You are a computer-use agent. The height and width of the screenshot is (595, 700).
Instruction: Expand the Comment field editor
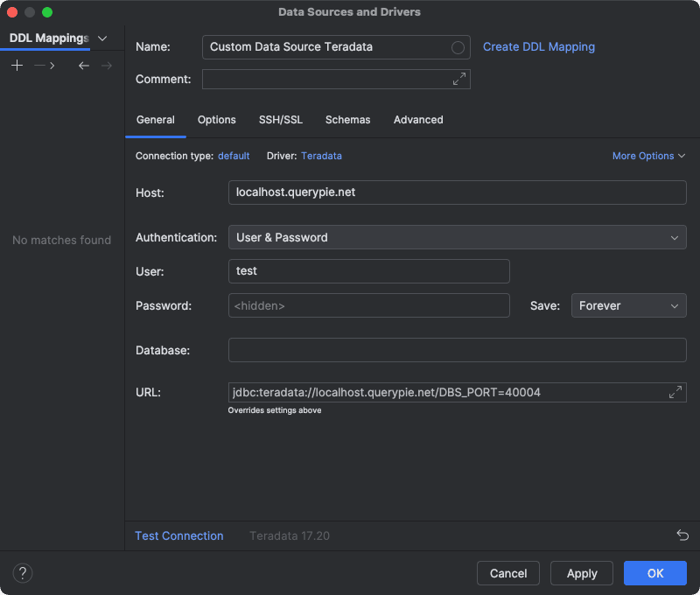tap(459, 79)
